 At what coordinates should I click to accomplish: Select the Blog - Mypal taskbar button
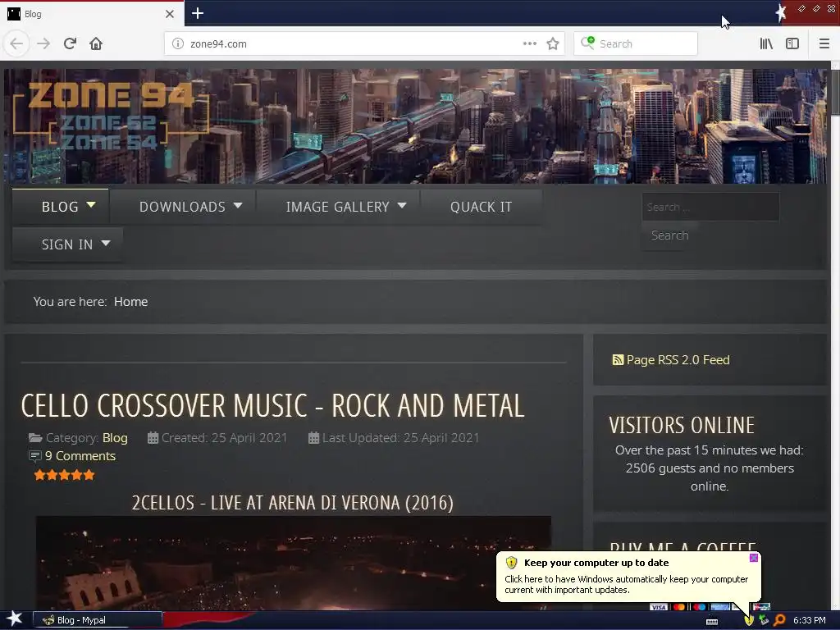(98, 620)
